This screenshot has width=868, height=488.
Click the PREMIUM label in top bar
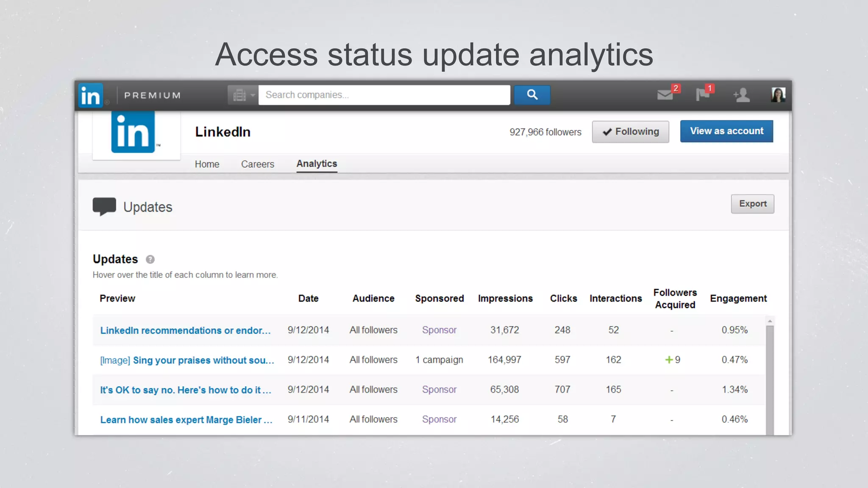pyautogui.click(x=152, y=95)
